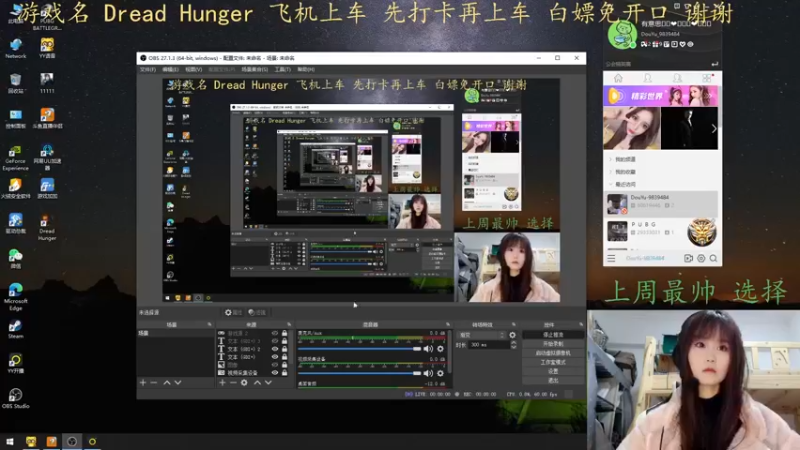The height and width of the screenshot is (450, 800).
Task: Open transition properties gear icon
Action: (x=512, y=335)
